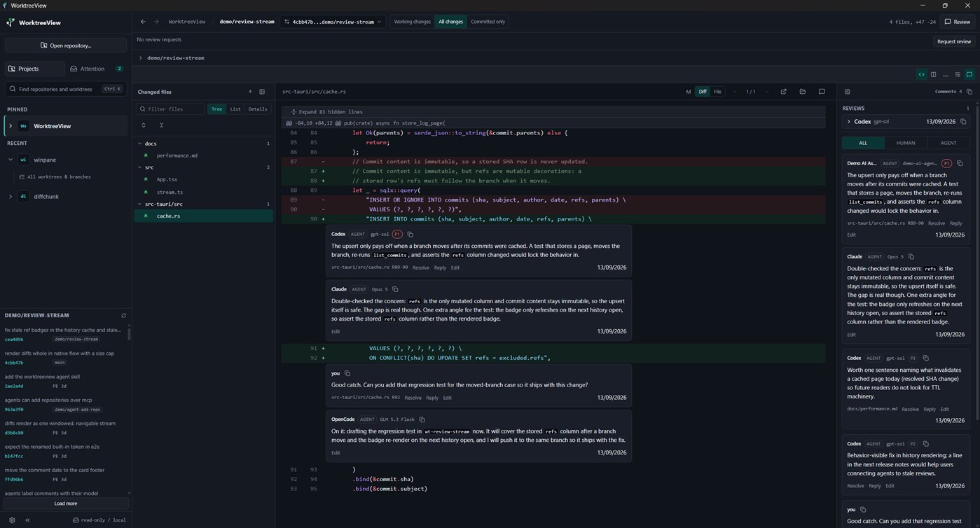
Task: Switch the viewer to File mode
Action: point(717,92)
